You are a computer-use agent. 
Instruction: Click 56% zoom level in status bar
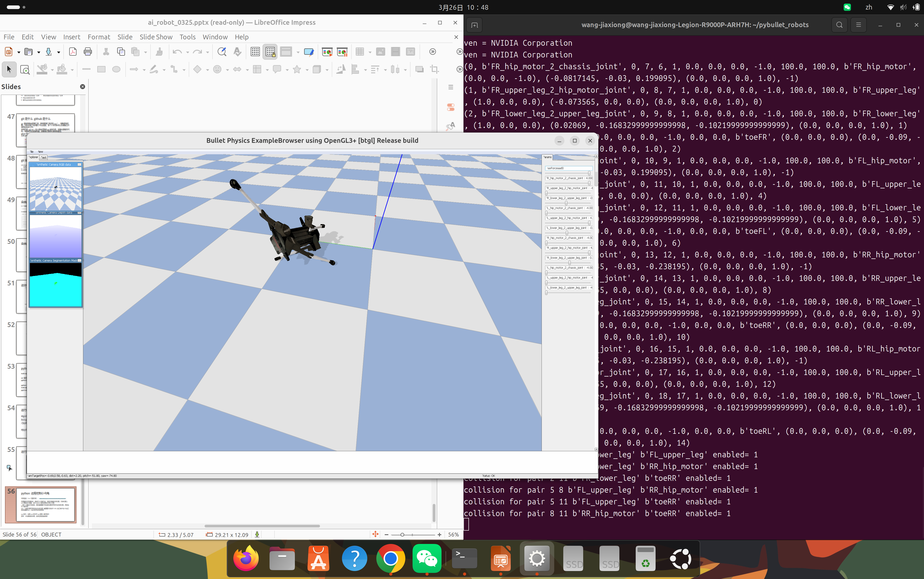click(x=453, y=535)
